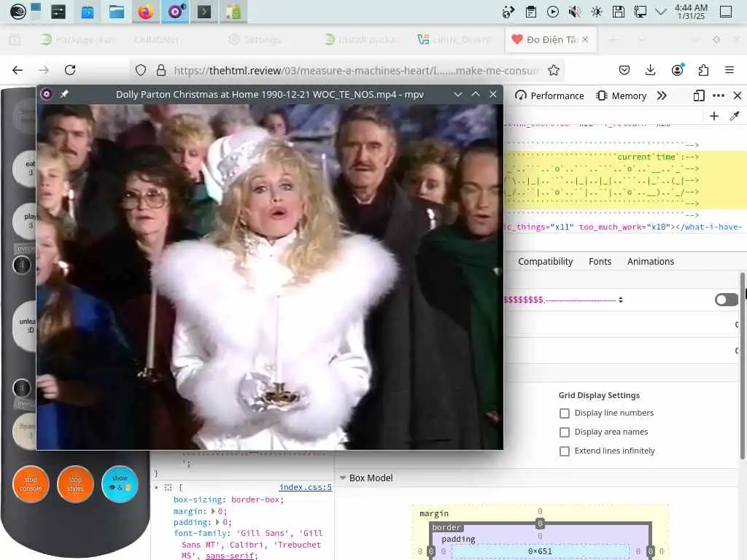
Task: Open display brightness tray icon
Action: tap(597, 12)
